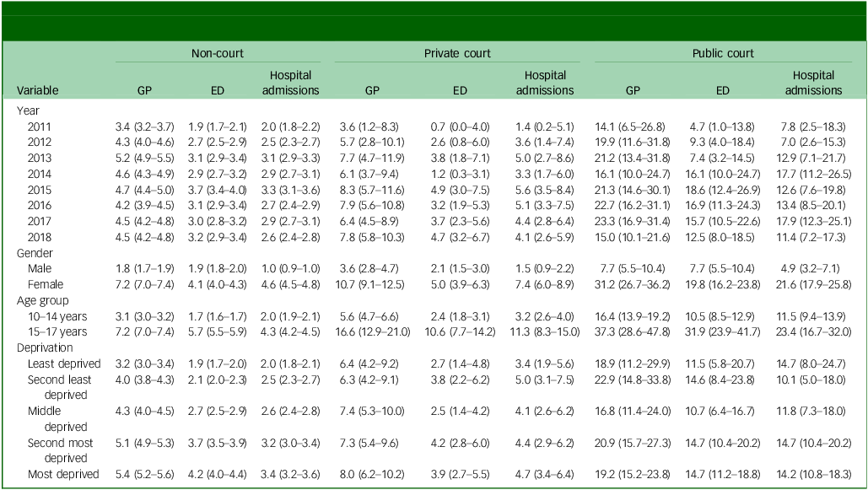Click the Deprivation section heading

tap(44, 347)
